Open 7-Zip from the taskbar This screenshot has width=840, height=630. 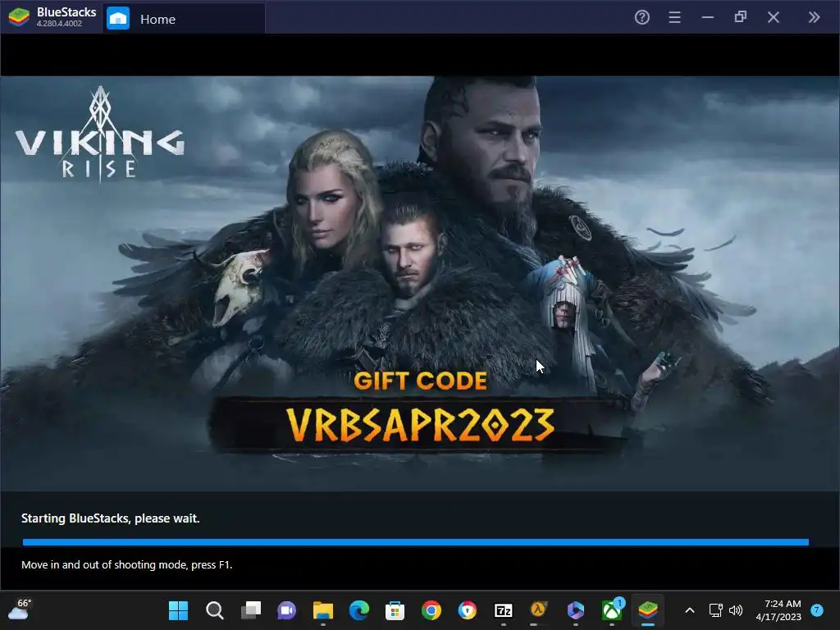click(x=504, y=610)
